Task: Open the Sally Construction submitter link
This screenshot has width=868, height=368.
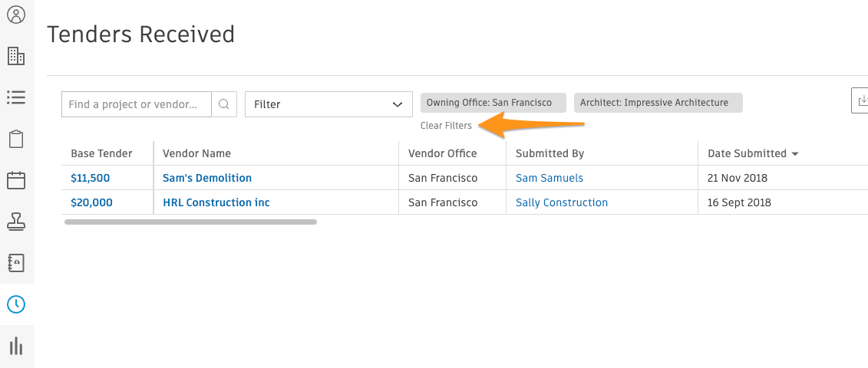Action: (562, 202)
